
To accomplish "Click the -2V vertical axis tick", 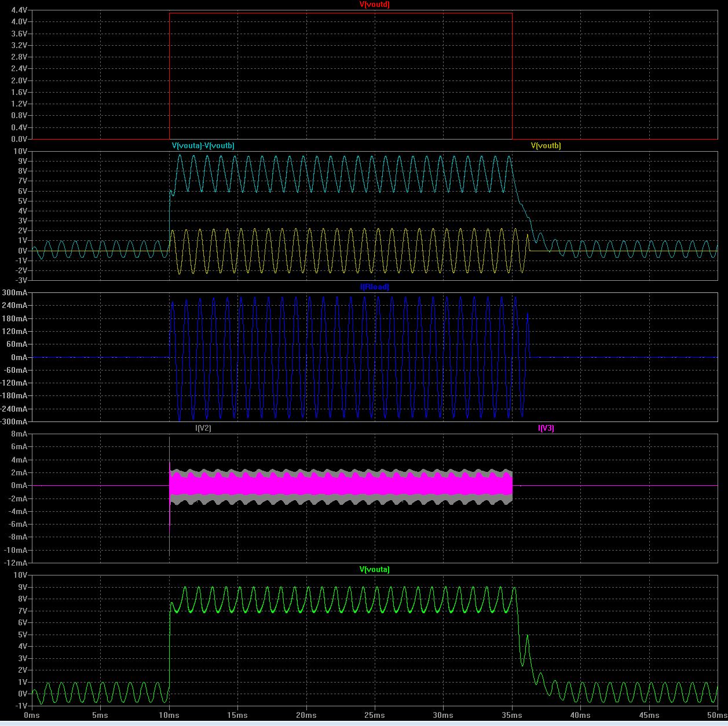I will click(x=21, y=271).
